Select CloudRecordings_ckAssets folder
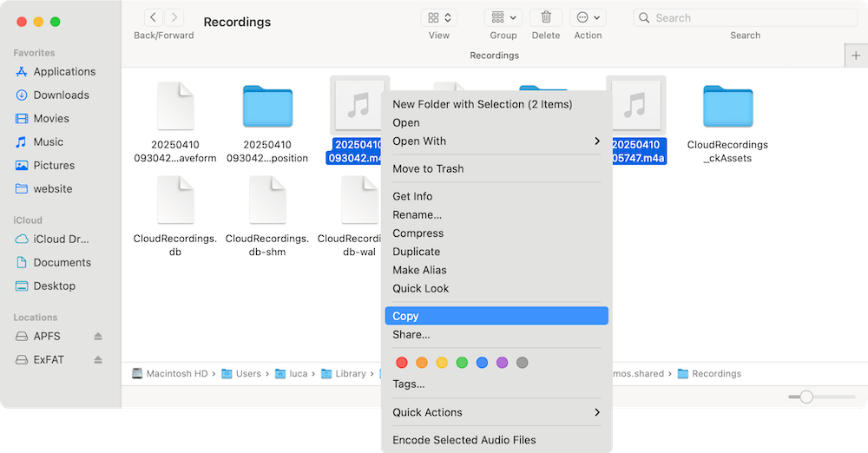Screen dimensions: 868x453 [x=728, y=121]
